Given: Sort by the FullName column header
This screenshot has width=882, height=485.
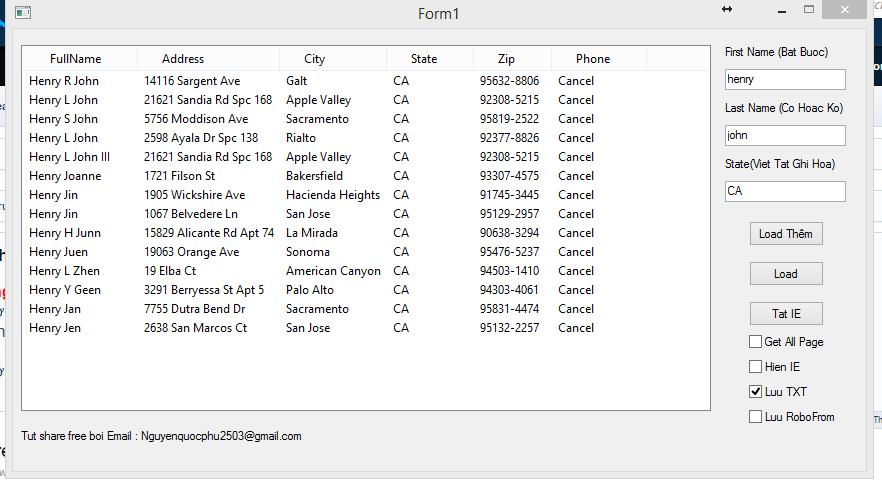Looking at the screenshot, I should (76, 59).
